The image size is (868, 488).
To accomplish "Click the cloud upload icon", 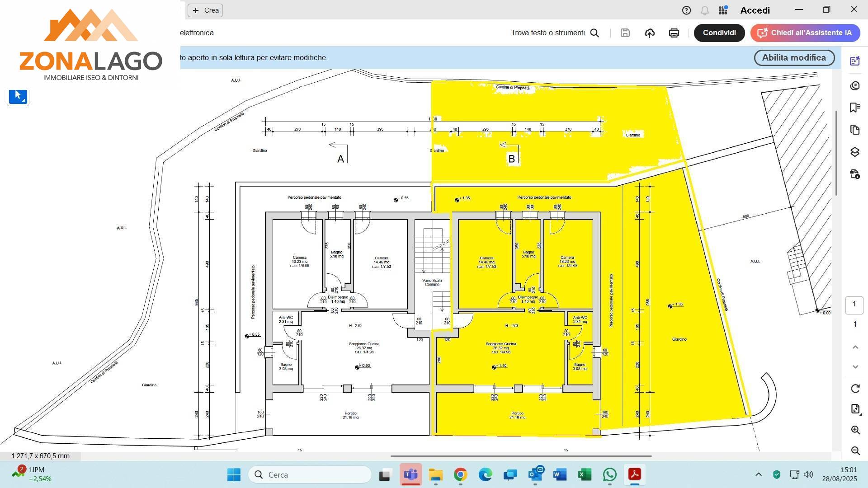I will click(650, 33).
